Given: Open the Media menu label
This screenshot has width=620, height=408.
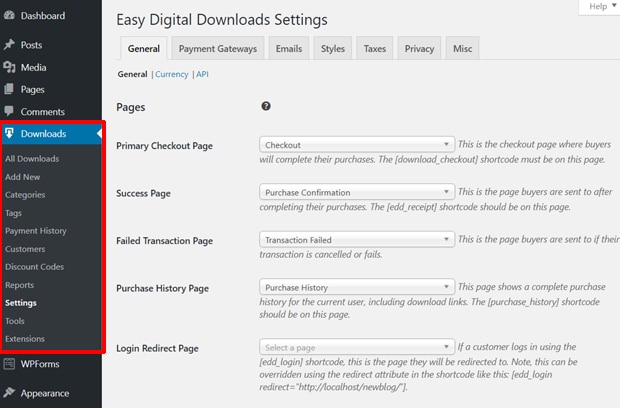Looking at the screenshot, I should point(33,68).
